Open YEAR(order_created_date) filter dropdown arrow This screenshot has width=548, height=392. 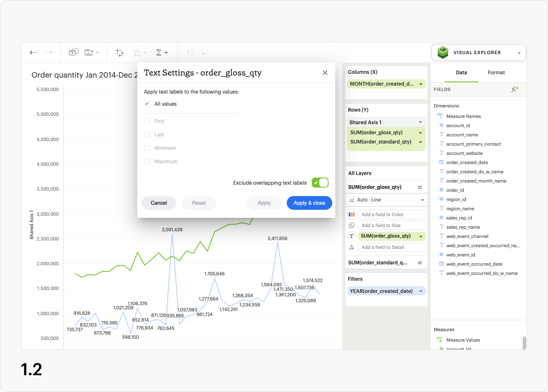click(x=421, y=291)
